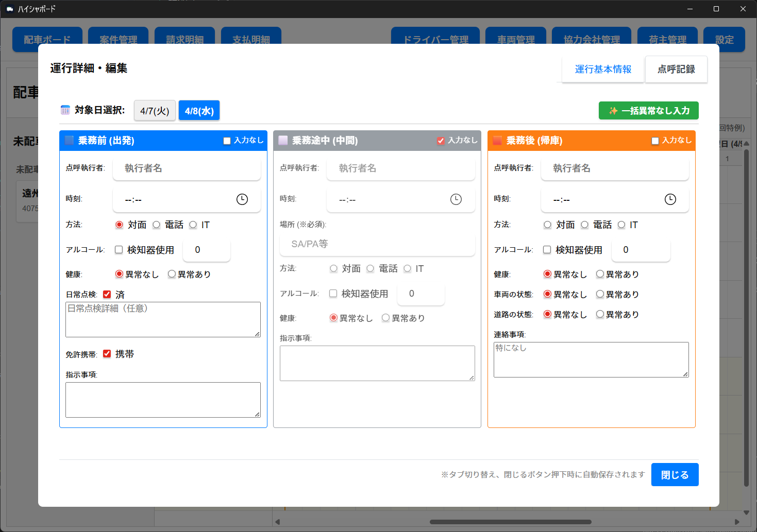Click 一括異常なし入力 green button
This screenshot has width=757, height=532.
649,111
